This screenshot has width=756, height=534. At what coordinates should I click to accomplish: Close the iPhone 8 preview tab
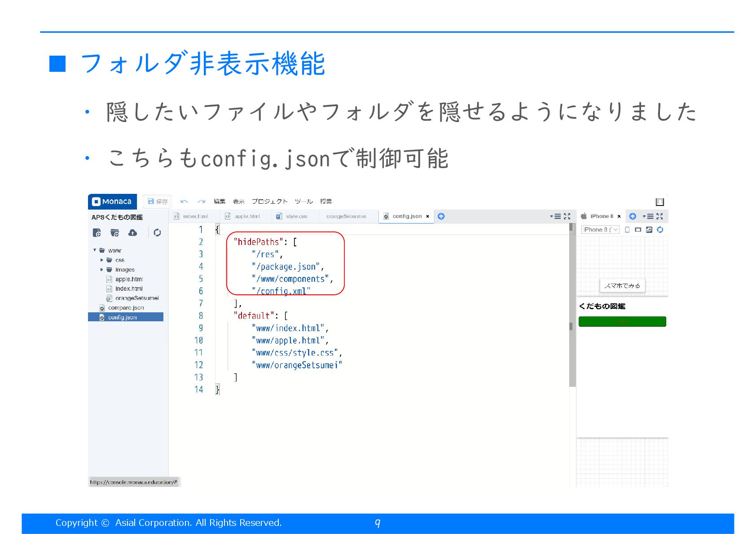tap(619, 216)
